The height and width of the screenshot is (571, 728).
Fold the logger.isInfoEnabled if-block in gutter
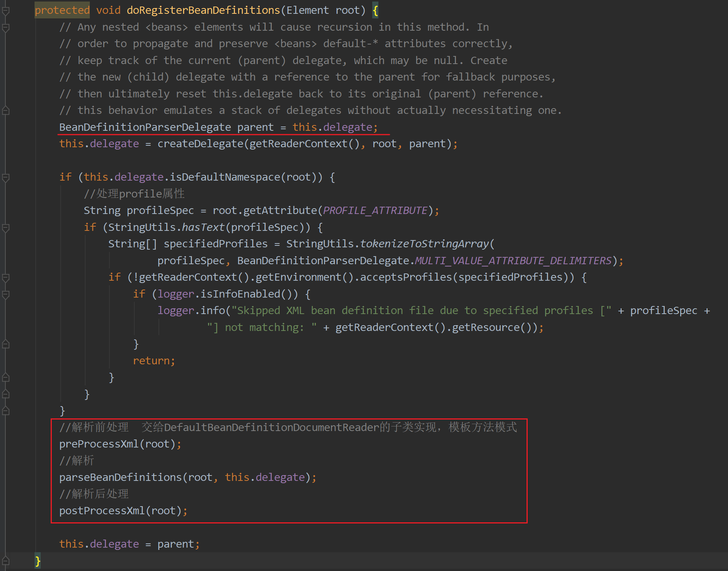pyautogui.click(x=6, y=295)
